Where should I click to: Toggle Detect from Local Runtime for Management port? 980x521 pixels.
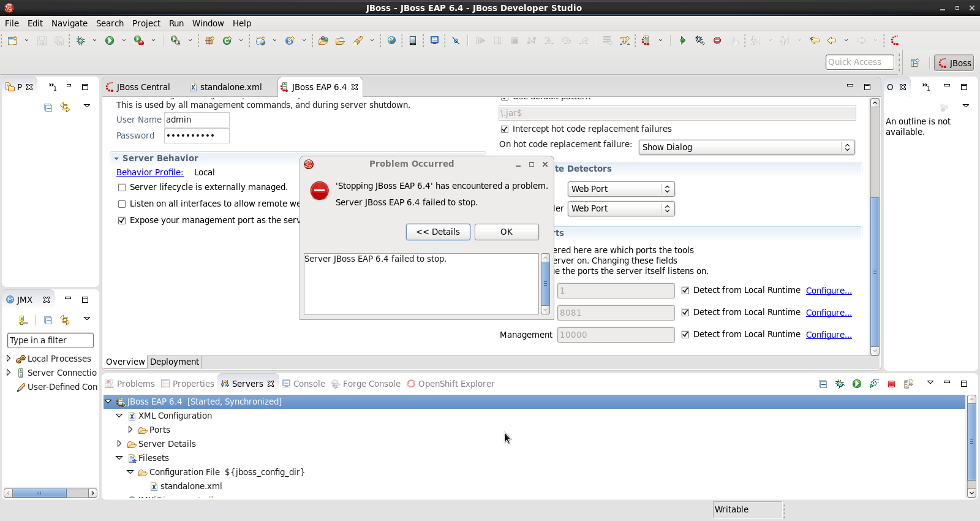pyautogui.click(x=685, y=335)
